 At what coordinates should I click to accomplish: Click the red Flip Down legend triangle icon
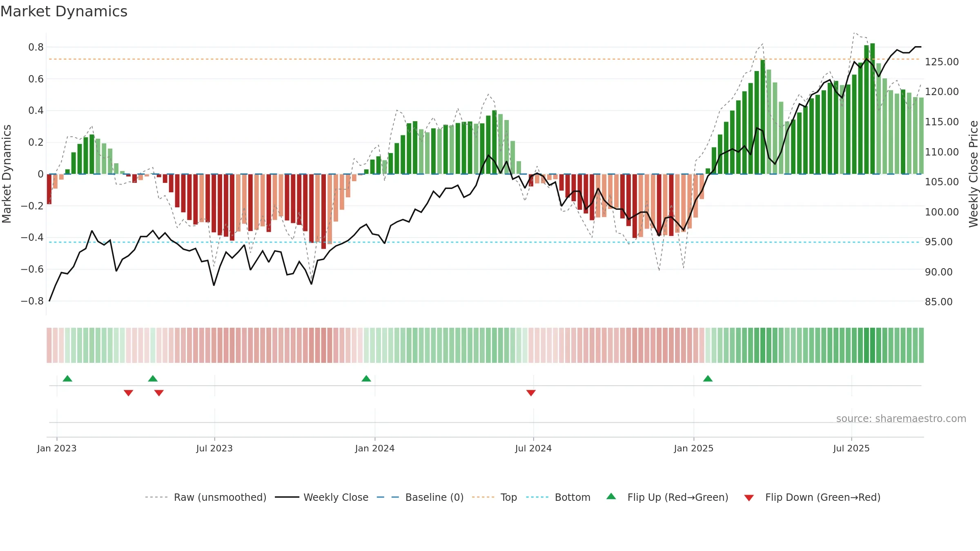749,498
